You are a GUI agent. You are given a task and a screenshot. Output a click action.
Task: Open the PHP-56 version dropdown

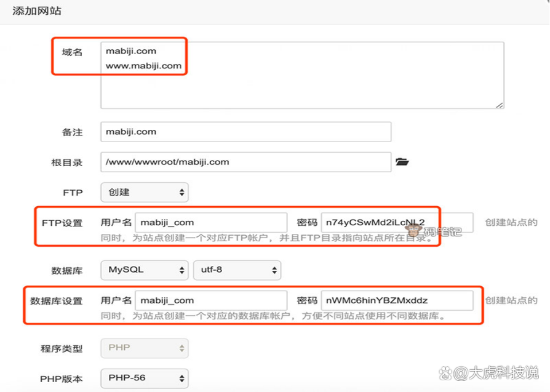coord(145,378)
